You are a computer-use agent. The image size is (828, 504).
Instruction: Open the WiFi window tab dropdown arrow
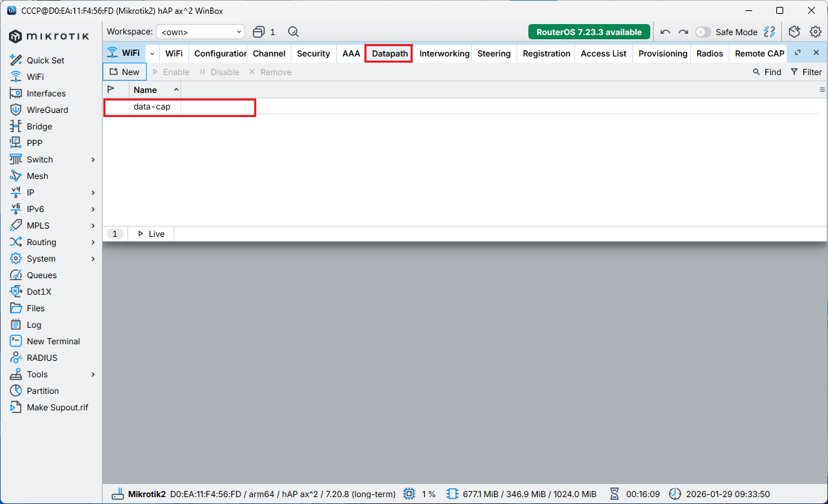tap(152, 53)
